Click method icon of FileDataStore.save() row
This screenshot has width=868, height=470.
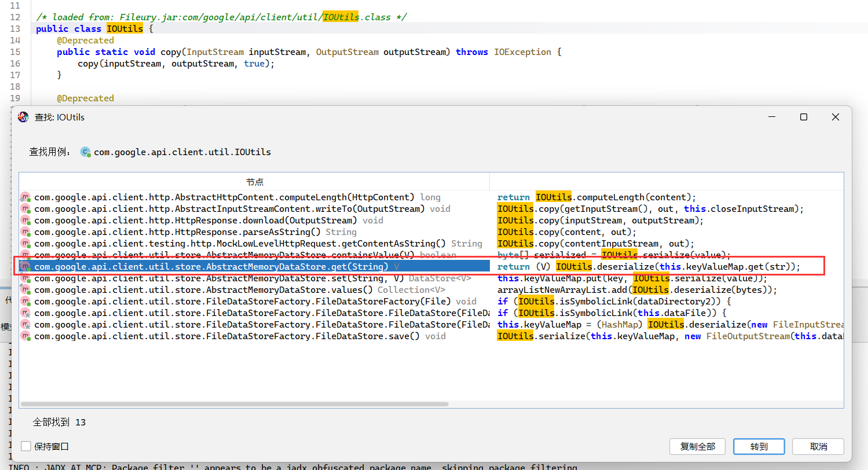click(x=25, y=336)
